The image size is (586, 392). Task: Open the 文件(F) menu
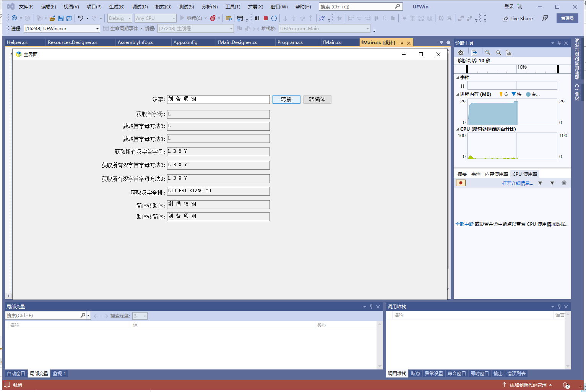[26, 7]
